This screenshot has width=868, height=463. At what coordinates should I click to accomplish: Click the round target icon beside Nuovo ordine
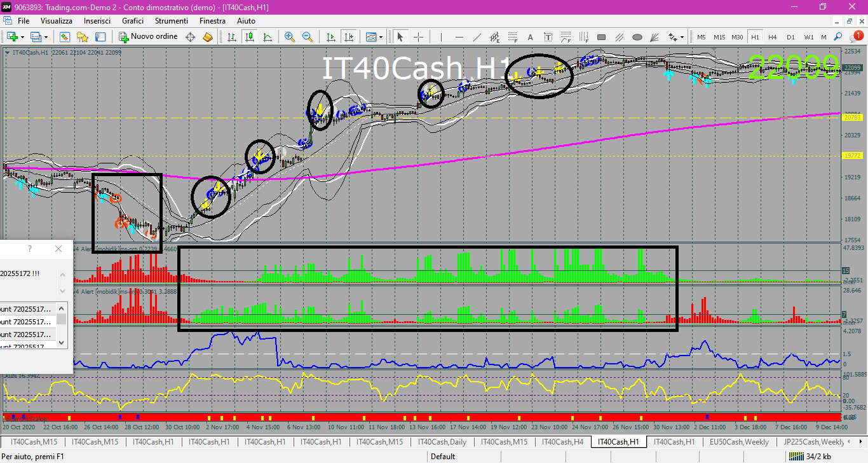point(190,37)
